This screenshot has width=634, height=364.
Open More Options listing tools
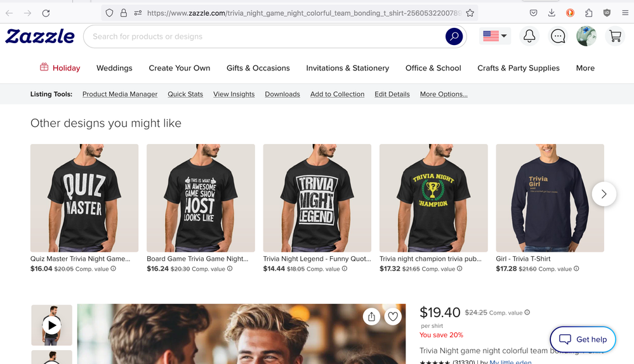[x=444, y=94]
